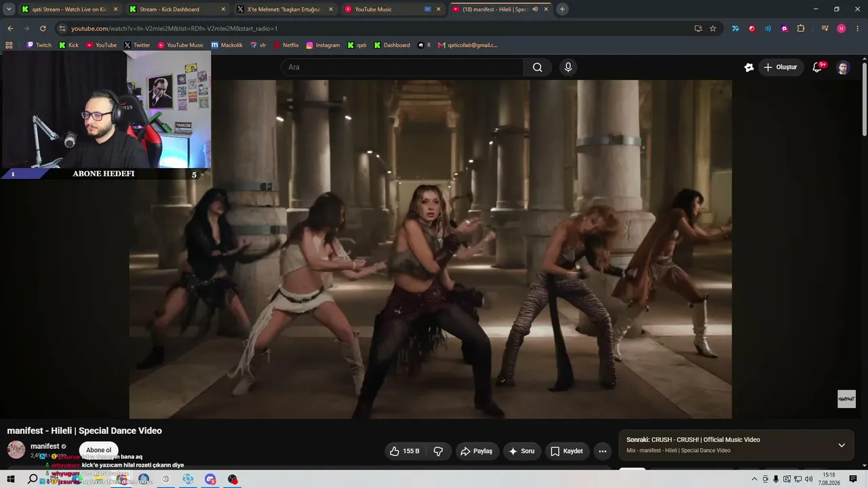Open YouTube notifications bell

[x=817, y=67]
